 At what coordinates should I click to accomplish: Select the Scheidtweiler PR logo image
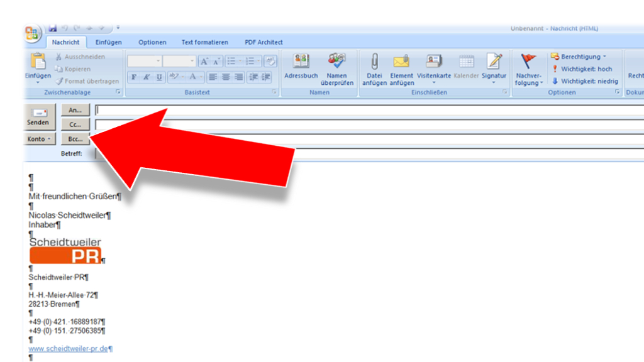[x=65, y=250]
